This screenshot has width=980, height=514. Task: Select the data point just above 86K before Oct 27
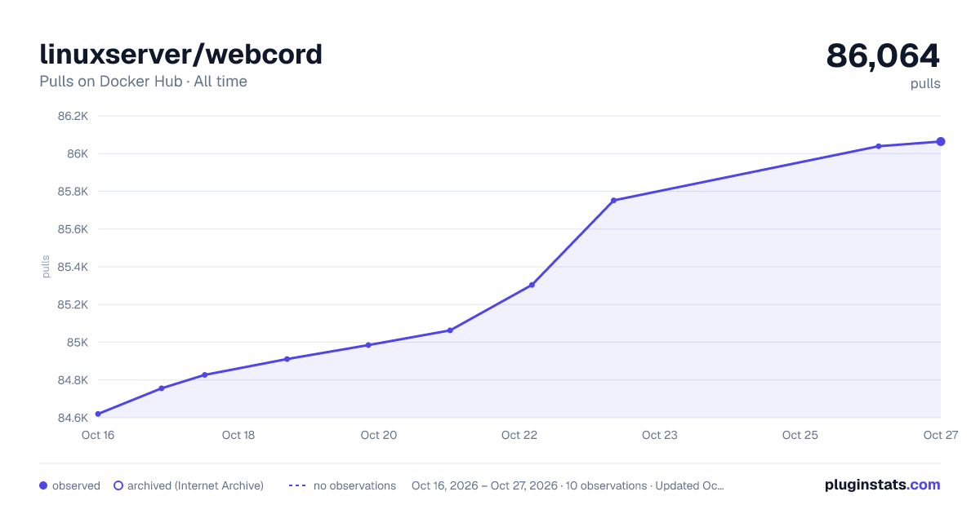click(x=879, y=146)
